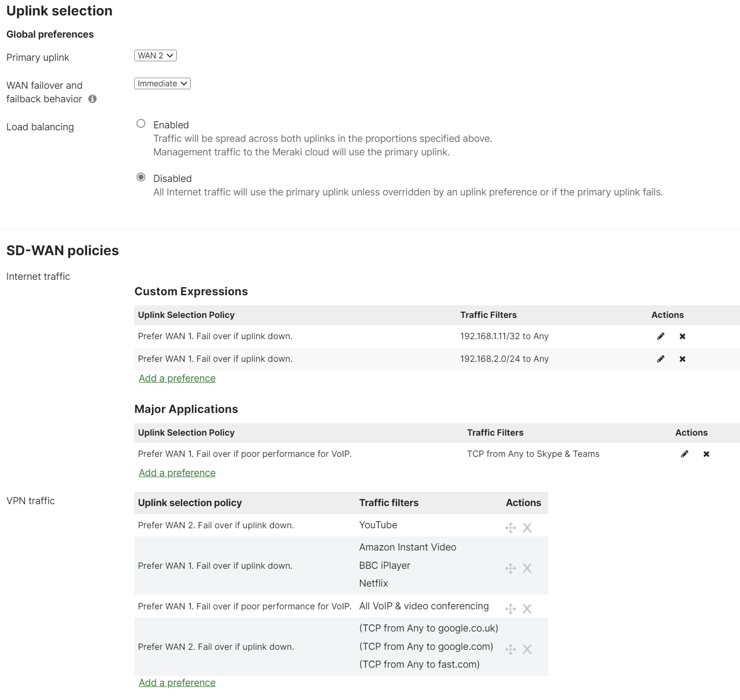This screenshot has width=740, height=700.
Task: Edit the 192.168.2.0/24 custom expression
Action: pos(660,359)
